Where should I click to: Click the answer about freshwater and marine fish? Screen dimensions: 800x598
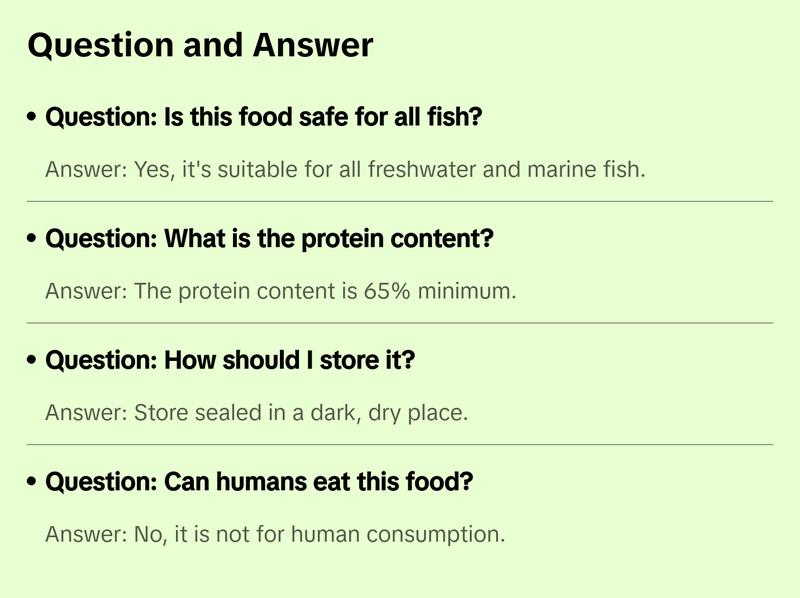click(345, 169)
